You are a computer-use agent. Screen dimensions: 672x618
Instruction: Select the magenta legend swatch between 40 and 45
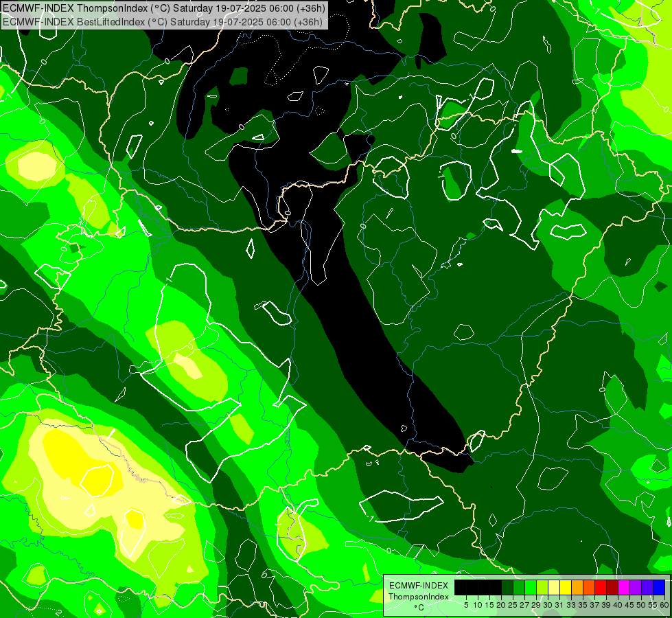624,587
